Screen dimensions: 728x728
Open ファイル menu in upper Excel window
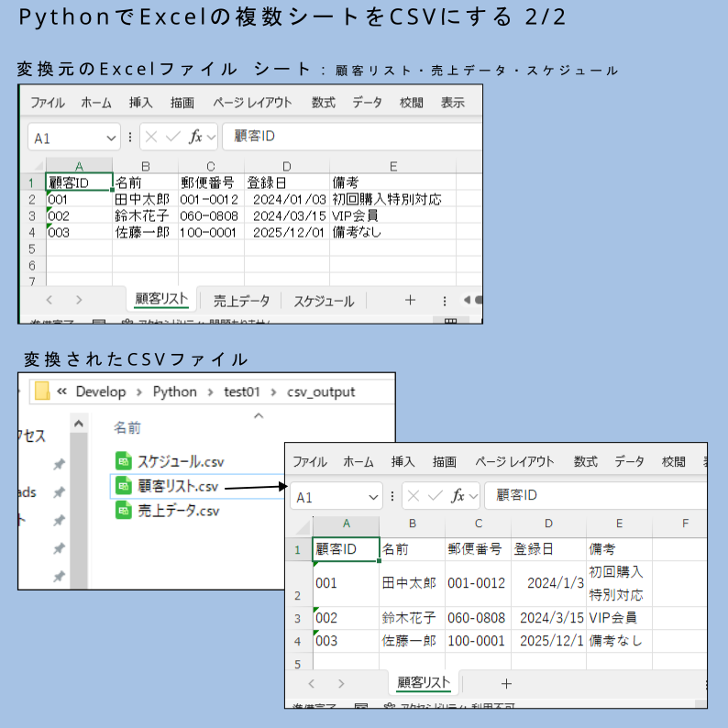[x=48, y=103]
